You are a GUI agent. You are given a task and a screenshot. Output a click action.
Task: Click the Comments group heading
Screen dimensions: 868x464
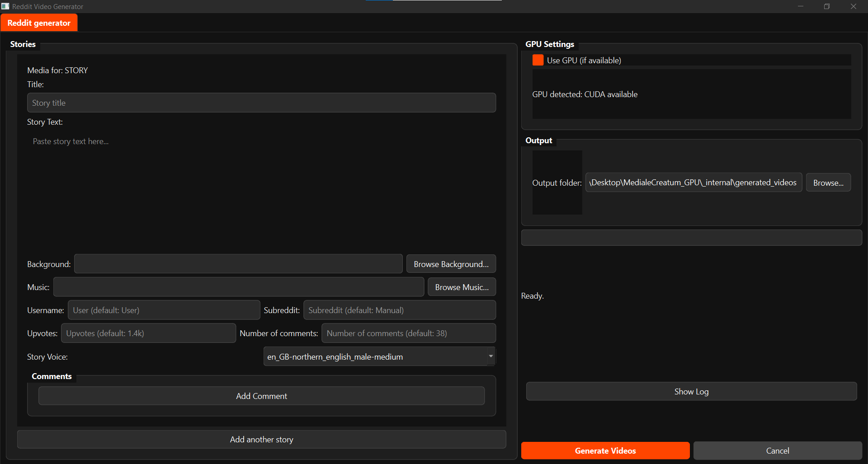point(52,376)
